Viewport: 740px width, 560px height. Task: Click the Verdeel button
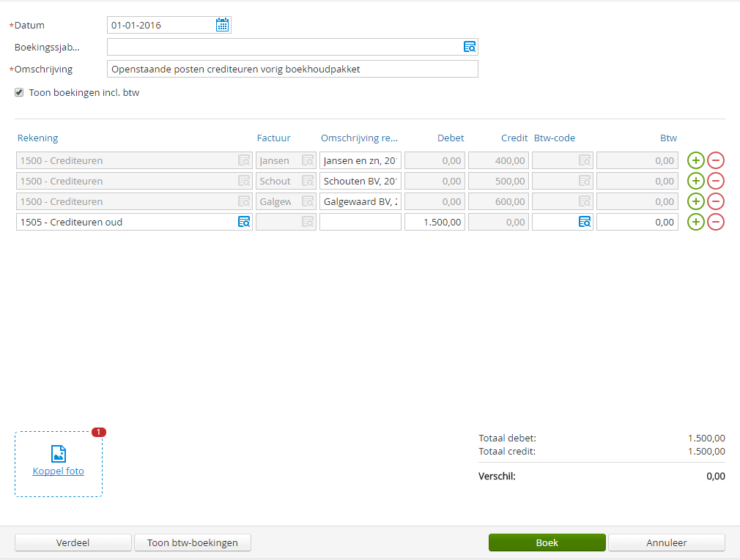[73, 542]
